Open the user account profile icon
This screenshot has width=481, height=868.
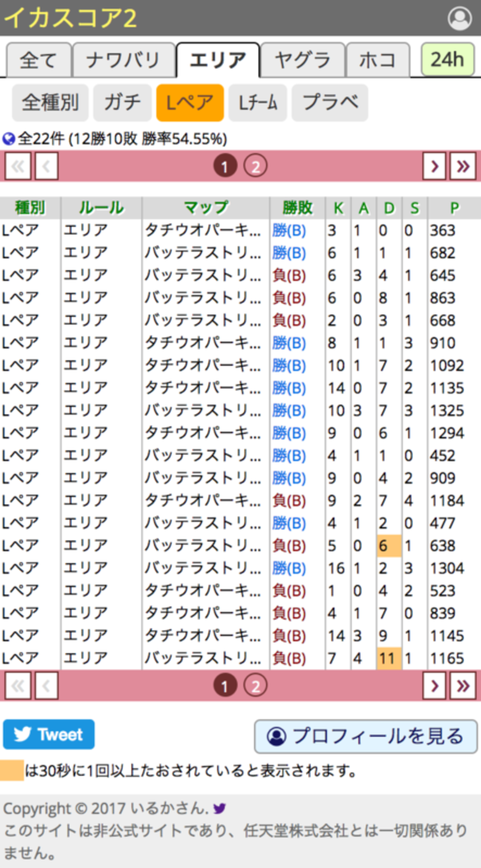click(460, 18)
